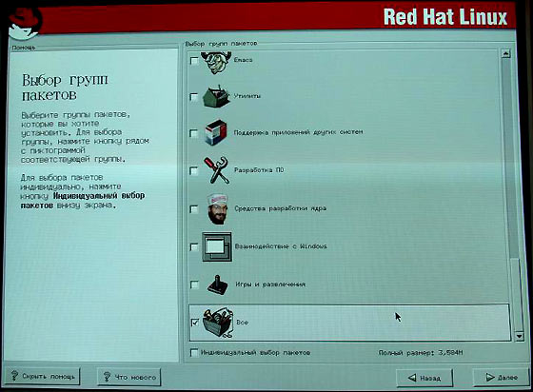Tick the 'Игры и развлечения' checkbox
Viewport: 533px width, 392px height.
pos(194,284)
